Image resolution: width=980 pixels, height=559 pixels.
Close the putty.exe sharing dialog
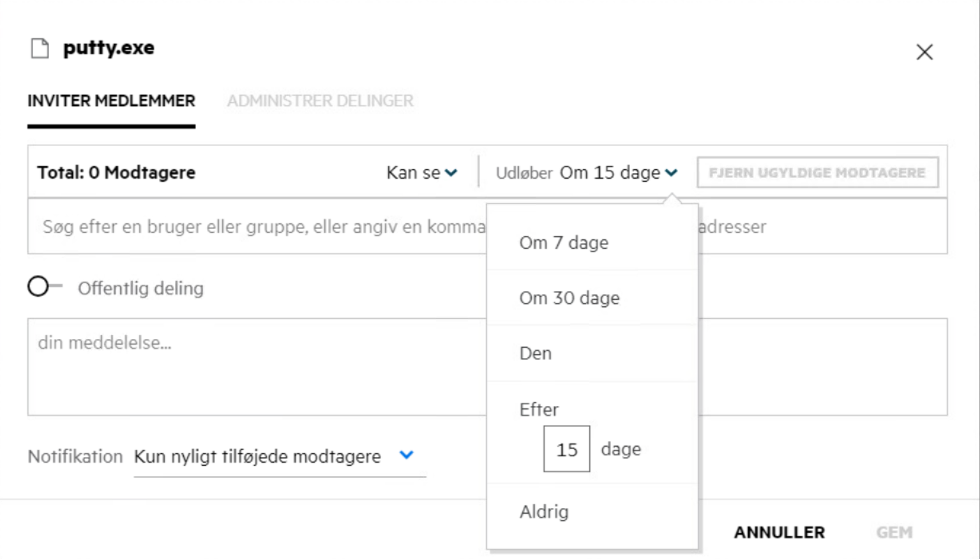point(924,52)
